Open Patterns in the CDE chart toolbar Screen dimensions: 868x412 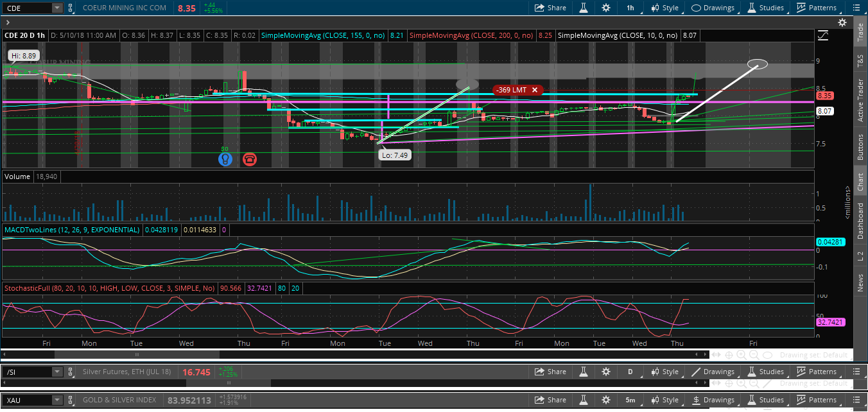pyautogui.click(x=817, y=8)
